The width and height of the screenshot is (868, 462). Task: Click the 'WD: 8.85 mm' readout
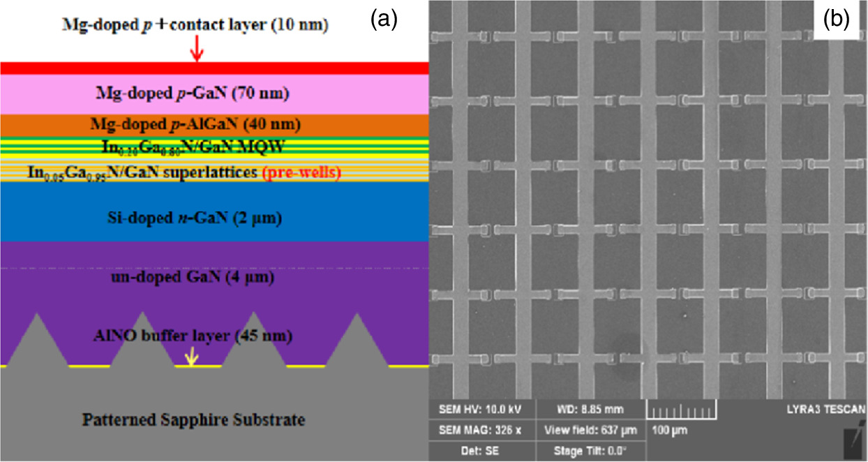[591, 409]
